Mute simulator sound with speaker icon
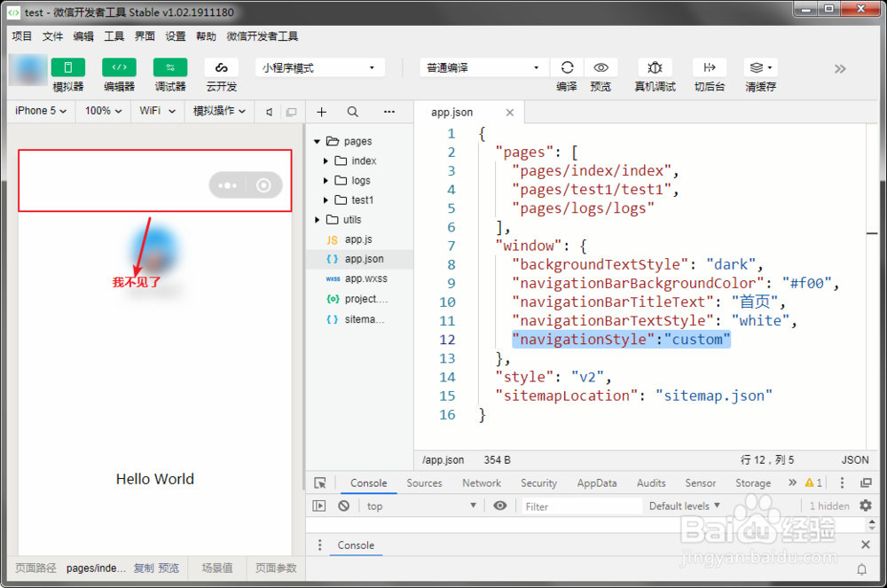887x588 pixels. point(270,112)
